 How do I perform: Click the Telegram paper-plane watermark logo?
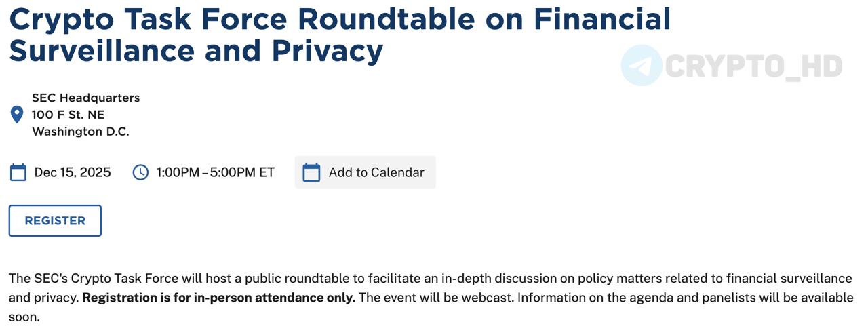[x=641, y=66]
